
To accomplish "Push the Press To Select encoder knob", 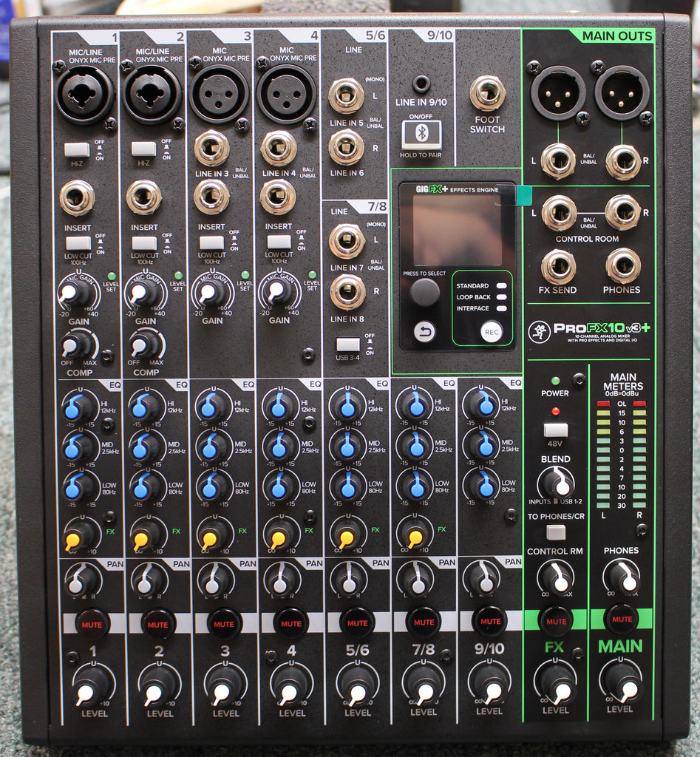I will click(x=425, y=292).
